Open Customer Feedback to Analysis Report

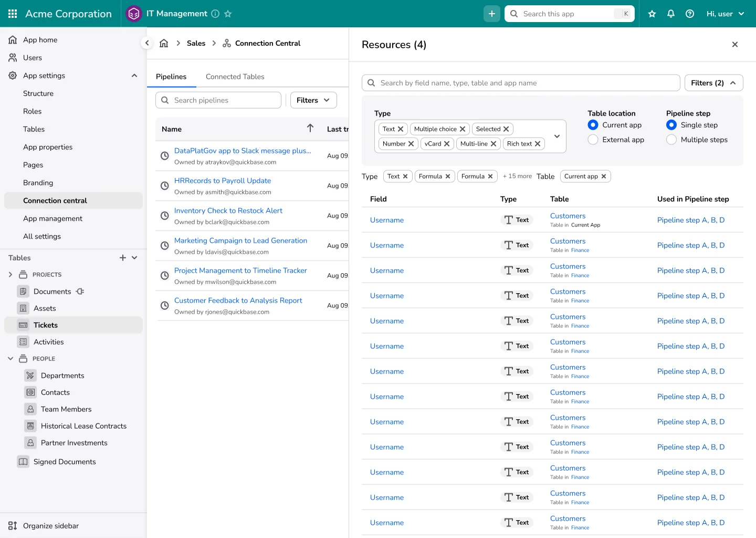point(238,301)
